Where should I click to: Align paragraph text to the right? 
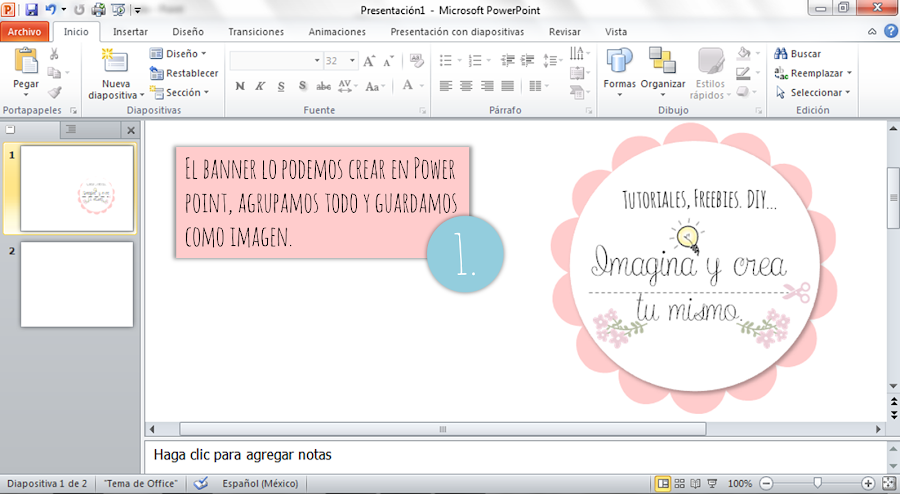click(487, 86)
